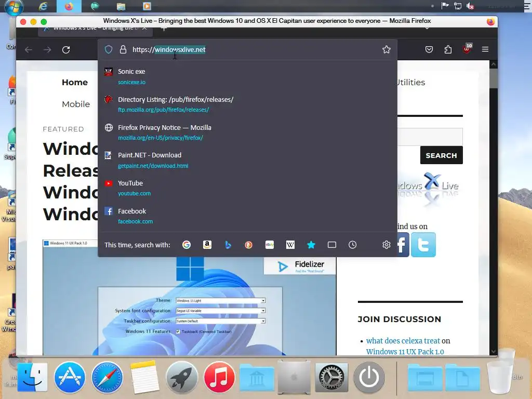
Task: Search this time with Bing
Action: [x=228, y=245]
